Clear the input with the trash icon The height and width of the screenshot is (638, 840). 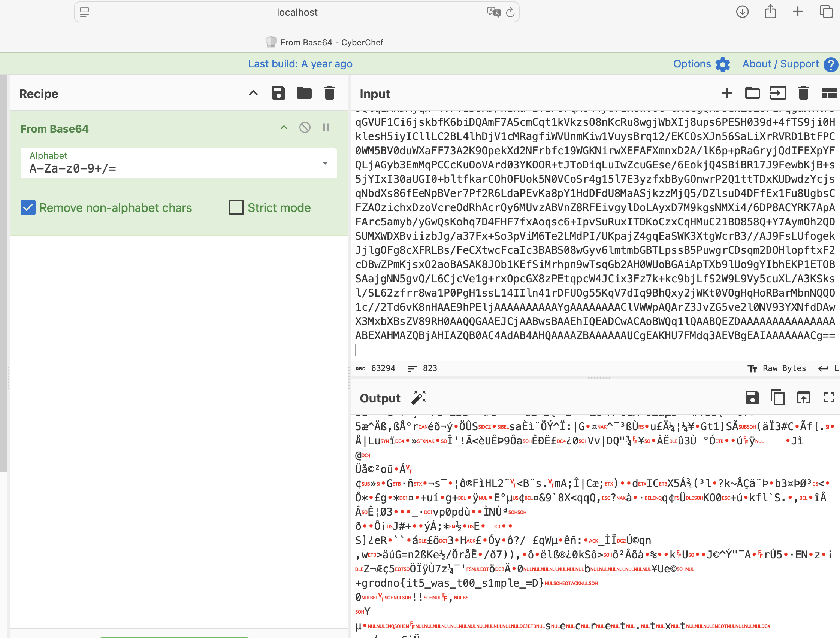803,93
